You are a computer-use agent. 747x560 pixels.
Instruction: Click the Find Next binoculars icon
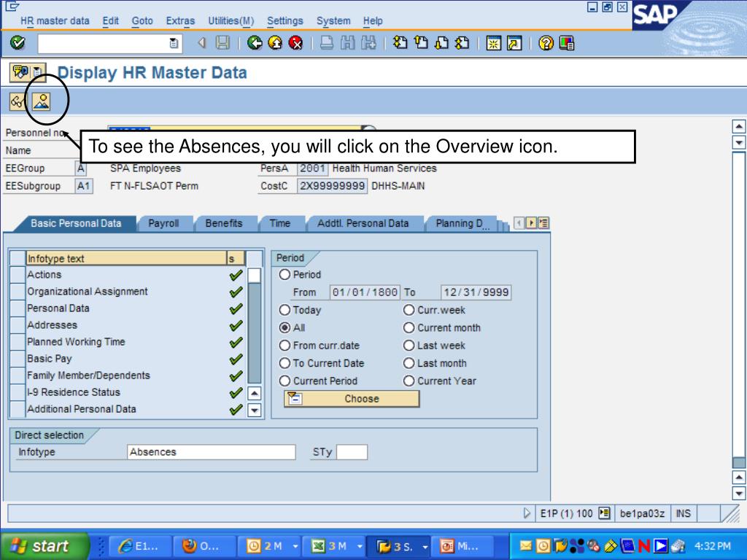pyautogui.click(x=368, y=43)
